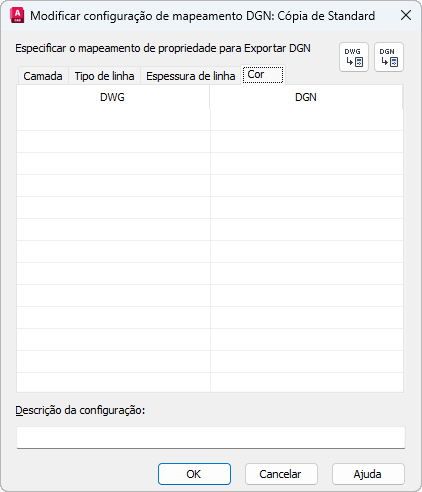Viewport: 422px width, 492px height.
Task: Switch to the Camada tab
Action: pos(43,76)
